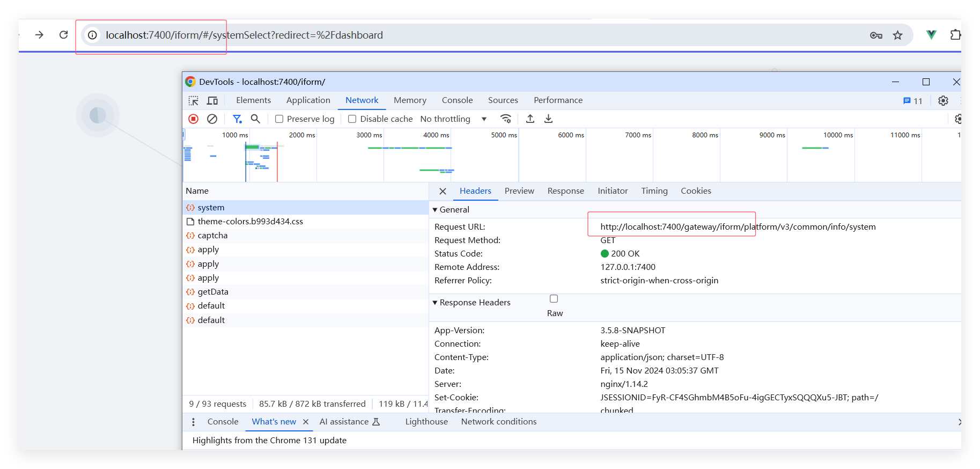Image resolution: width=980 pixels, height=469 pixels.
Task: Bookmark this page with star icon
Action: click(897, 35)
